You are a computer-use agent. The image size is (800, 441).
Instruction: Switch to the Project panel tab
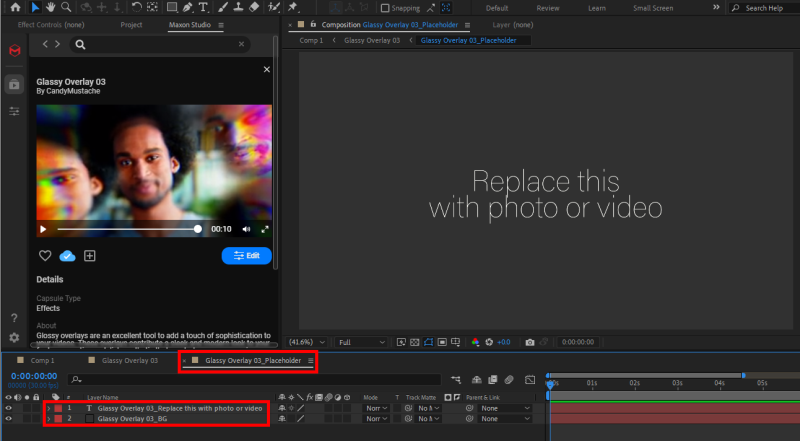pyautogui.click(x=131, y=24)
